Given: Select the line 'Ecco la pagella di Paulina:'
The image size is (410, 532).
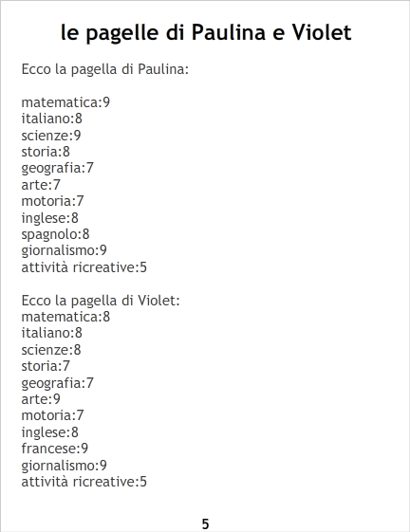Looking at the screenshot, I should point(105,69).
